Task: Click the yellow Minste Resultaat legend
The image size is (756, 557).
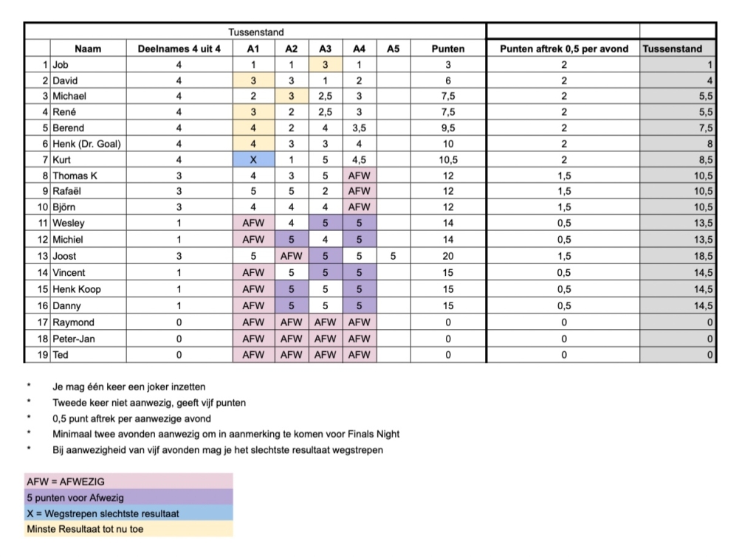Action: (x=128, y=528)
